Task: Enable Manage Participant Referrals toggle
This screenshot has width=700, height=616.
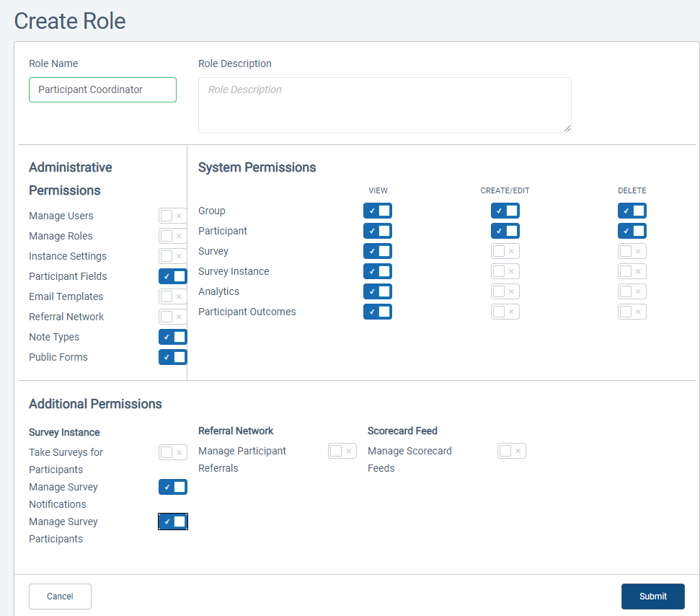Action: (342, 451)
